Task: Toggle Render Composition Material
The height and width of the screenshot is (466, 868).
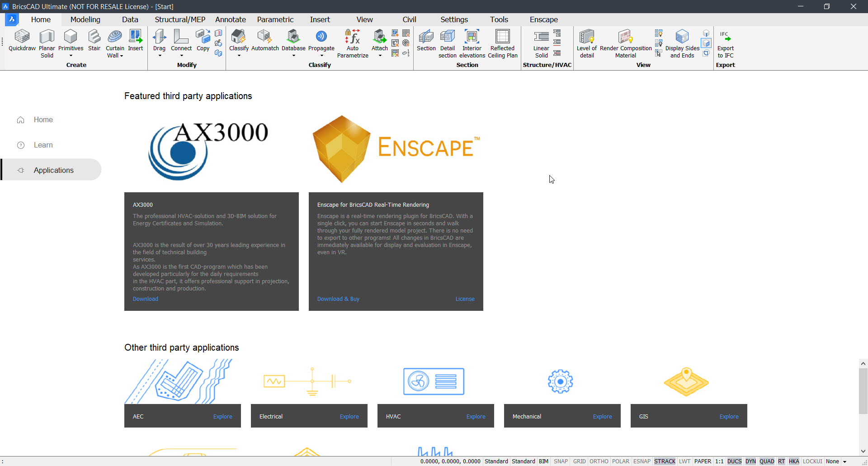Action: pos(626,43)
